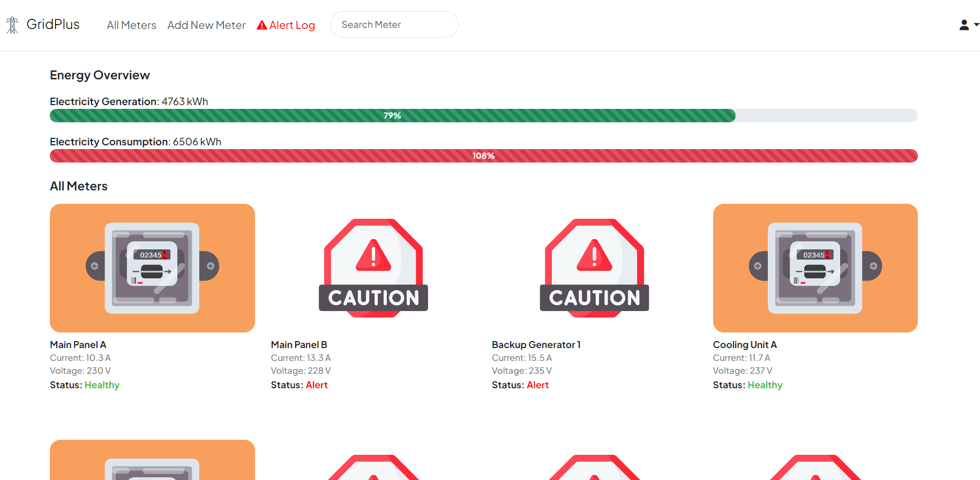Open the Backup Generator 1 caution image

click(594, 268)
